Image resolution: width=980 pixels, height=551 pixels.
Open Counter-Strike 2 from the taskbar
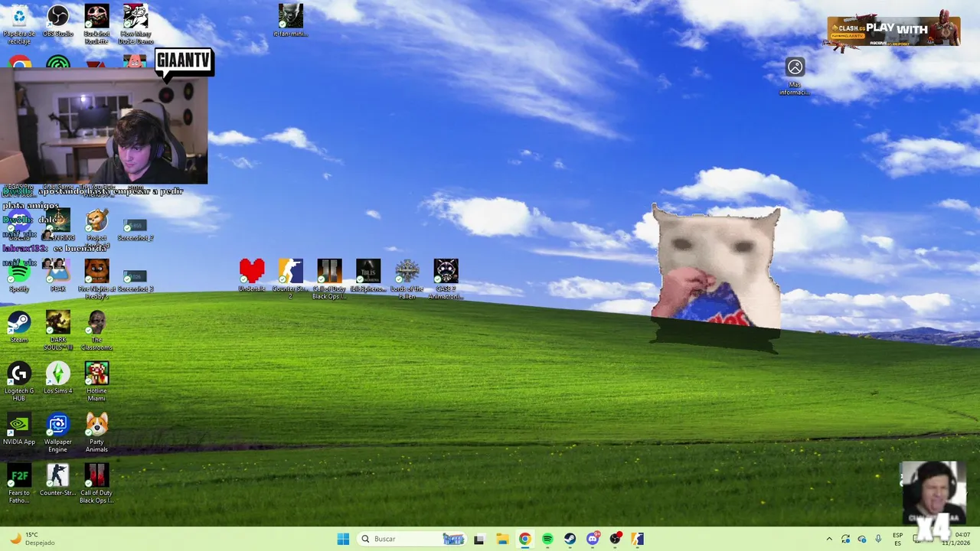tap(638, 539)
